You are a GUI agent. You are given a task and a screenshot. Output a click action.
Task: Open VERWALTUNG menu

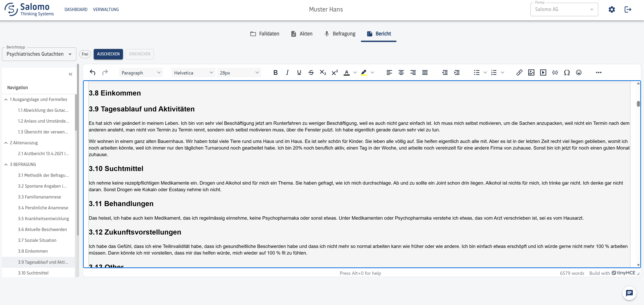click(x=106, y=9)
